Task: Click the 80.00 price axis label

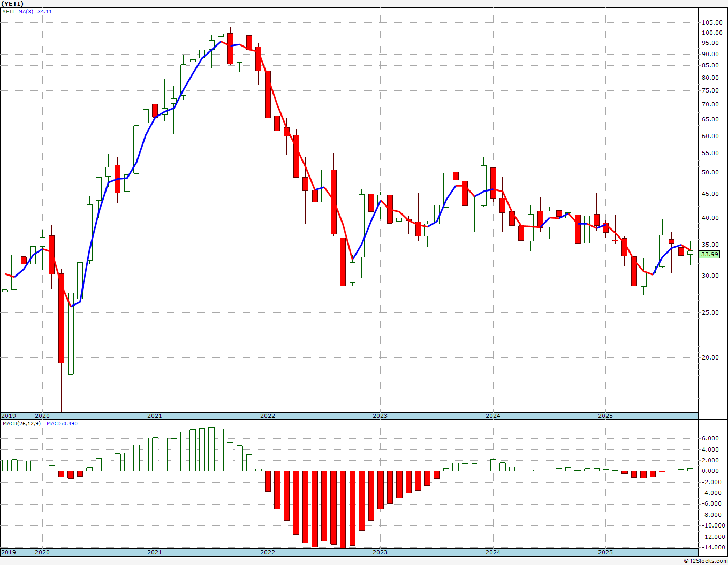Action: [711, 78]
